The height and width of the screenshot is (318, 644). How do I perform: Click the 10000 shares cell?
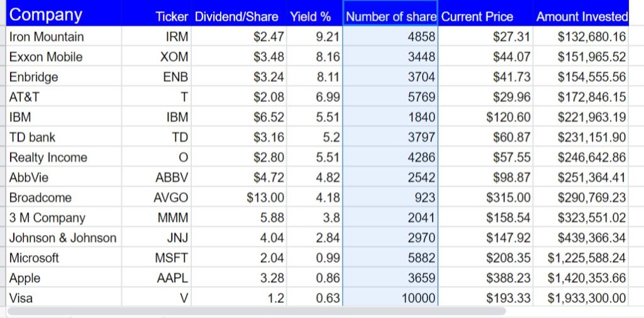pos(390,297)
